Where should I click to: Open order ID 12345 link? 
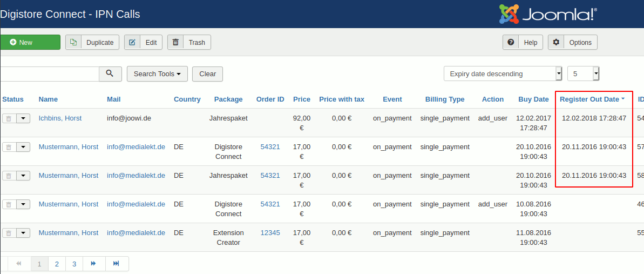(270, 233)
